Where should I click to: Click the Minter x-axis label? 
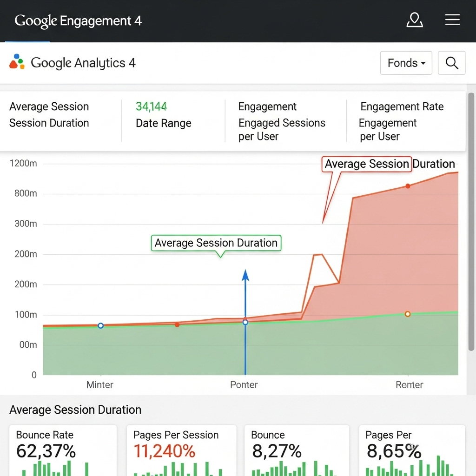[99, 384]
